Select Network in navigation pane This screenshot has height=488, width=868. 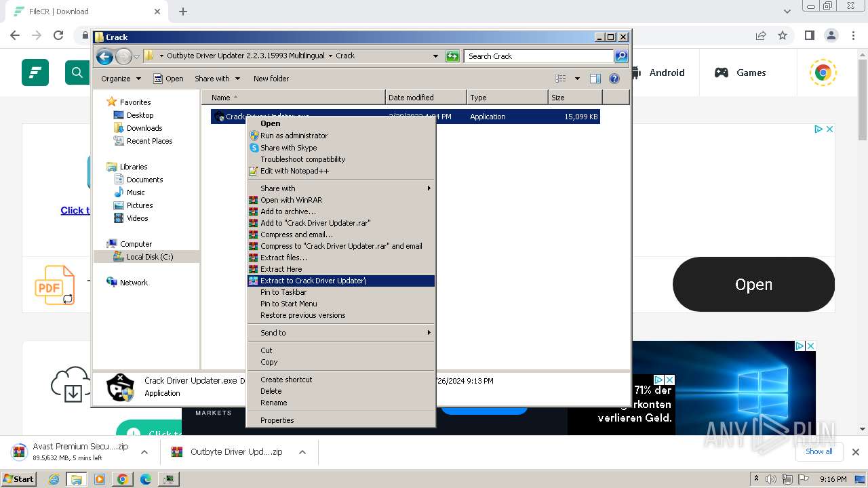[134, 283]
